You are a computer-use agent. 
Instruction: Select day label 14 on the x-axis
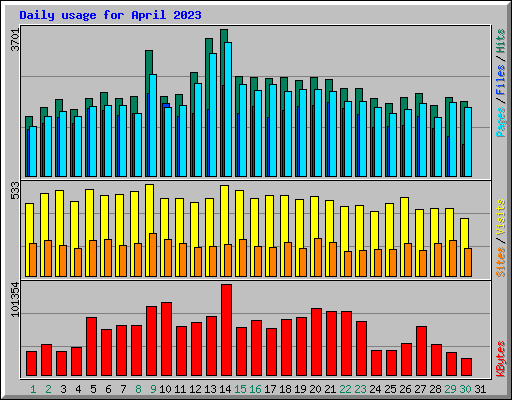coord(225,389)
